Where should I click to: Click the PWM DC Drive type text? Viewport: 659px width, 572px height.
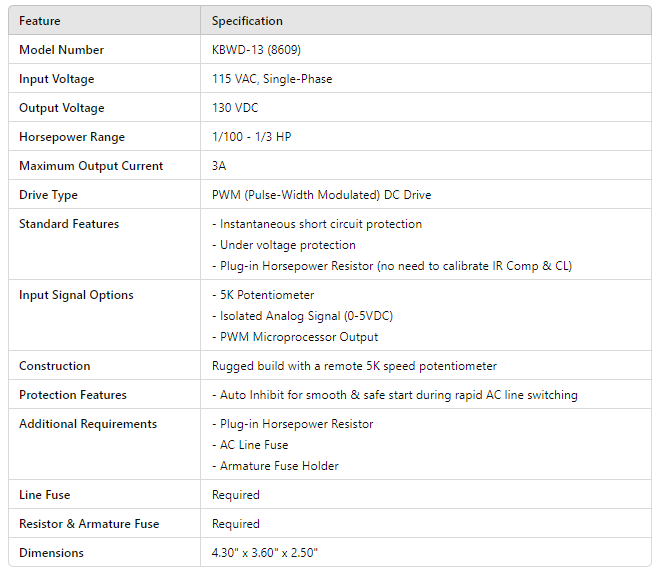pos(321,195)
